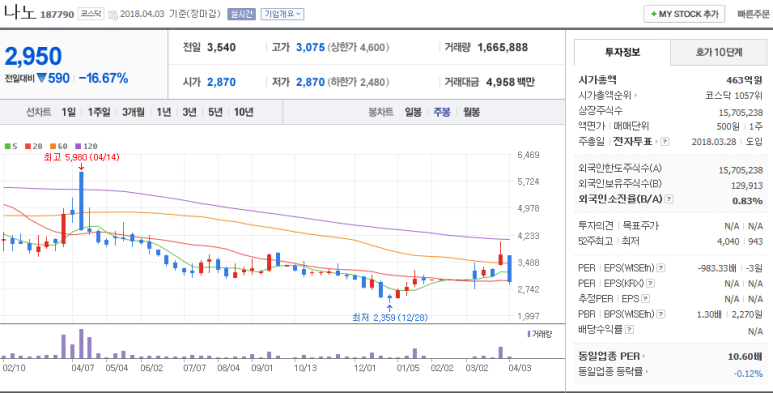Toggle the 실시간 real-time button
773x393 pixels.
pyautogui.click(x=241, y=14)
